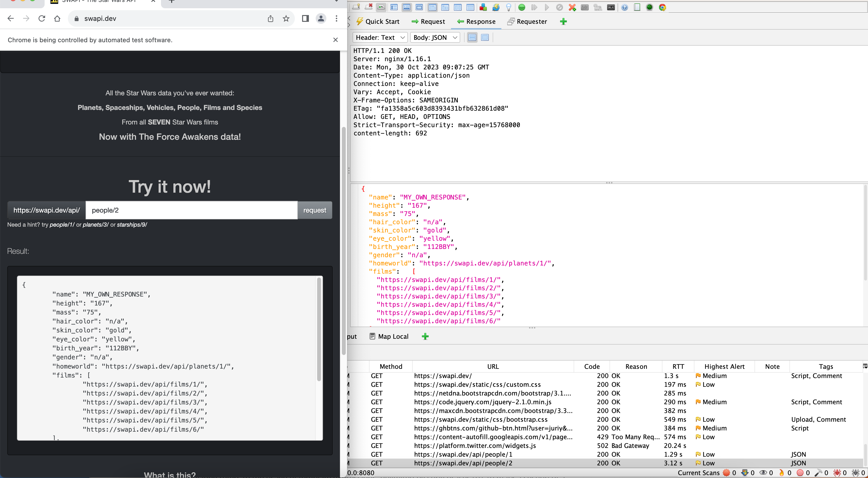
Task: Click the notepad report toolbar icon
Action: (637, 8)
